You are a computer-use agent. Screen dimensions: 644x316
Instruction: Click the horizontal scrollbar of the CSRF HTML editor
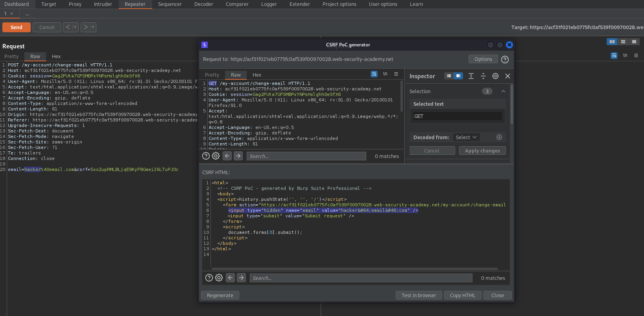356,269
